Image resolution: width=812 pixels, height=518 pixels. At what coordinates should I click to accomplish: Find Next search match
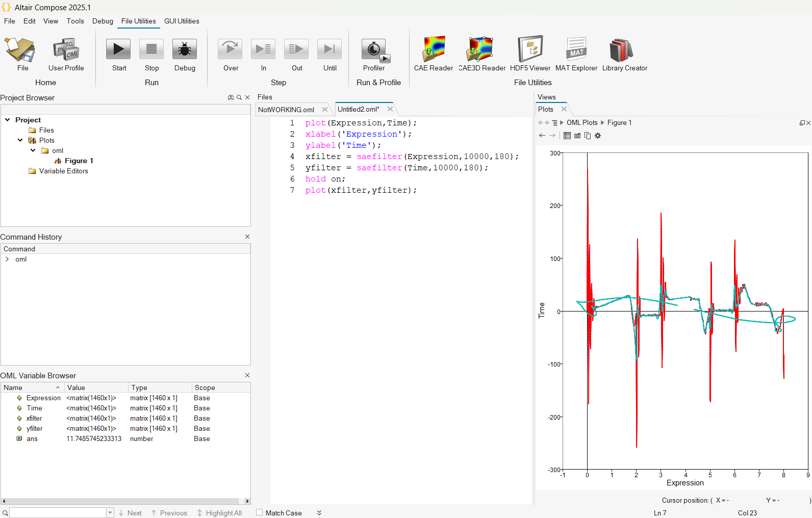130,513
